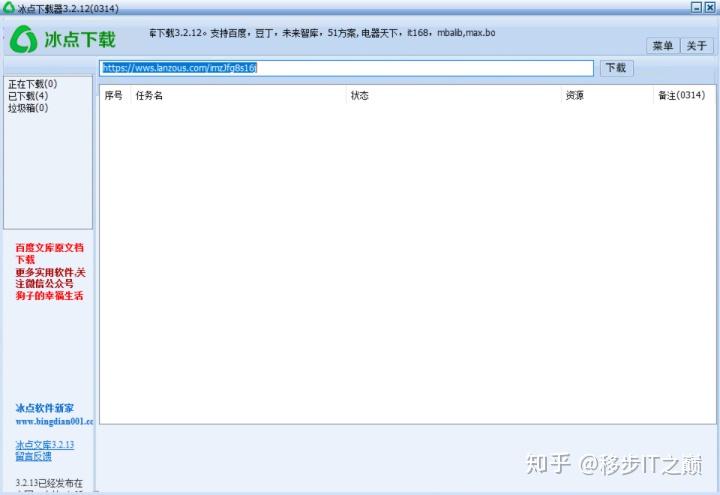
Task: Click the title bar app icon
Action: pyautogui.click(x=9, y=7)
